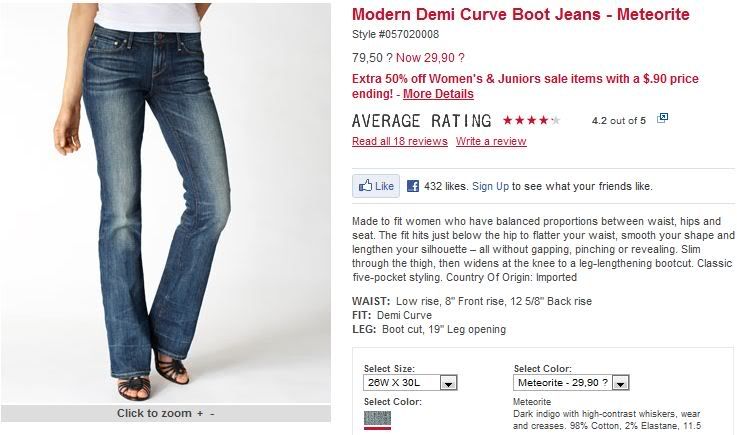Select the Meteorite denim color swatch

(x=377, y=420)
